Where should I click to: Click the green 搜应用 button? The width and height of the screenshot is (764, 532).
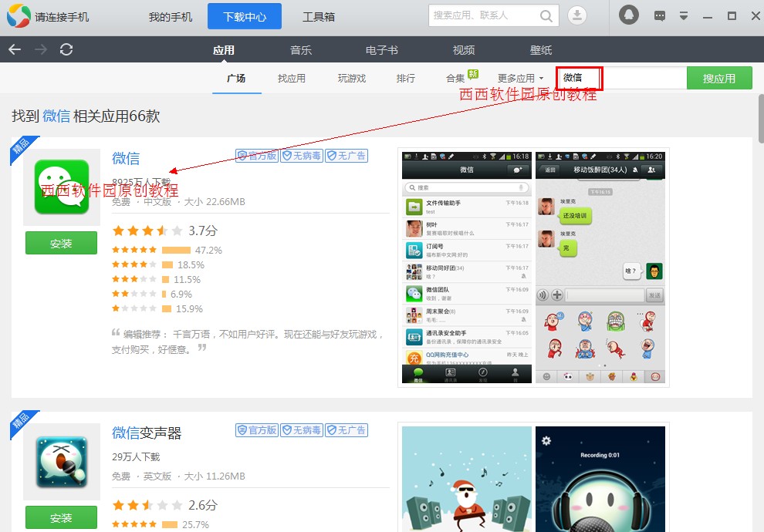[719, 78]
